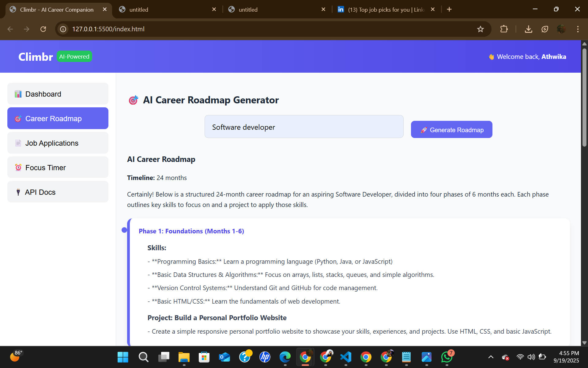Bookmark this page with star icon
This screenshot has height=368, width=588.
click(x=480, y=29)
